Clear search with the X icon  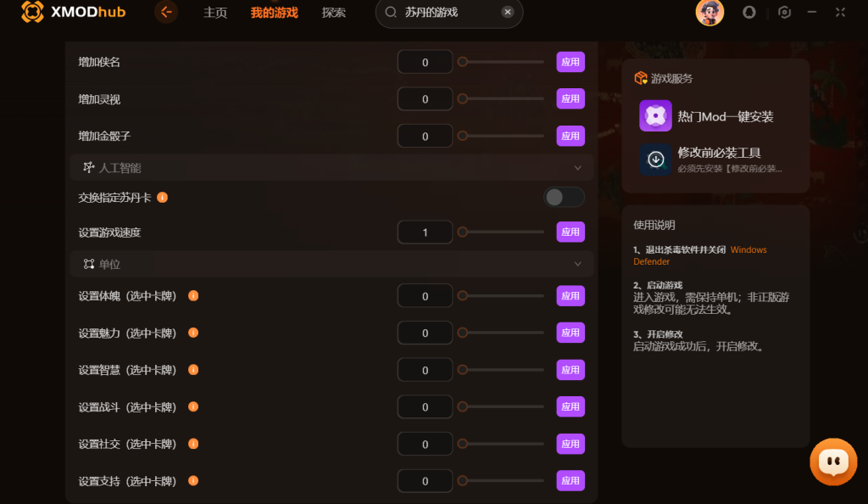pyautogui.click(x=507, y=12)
